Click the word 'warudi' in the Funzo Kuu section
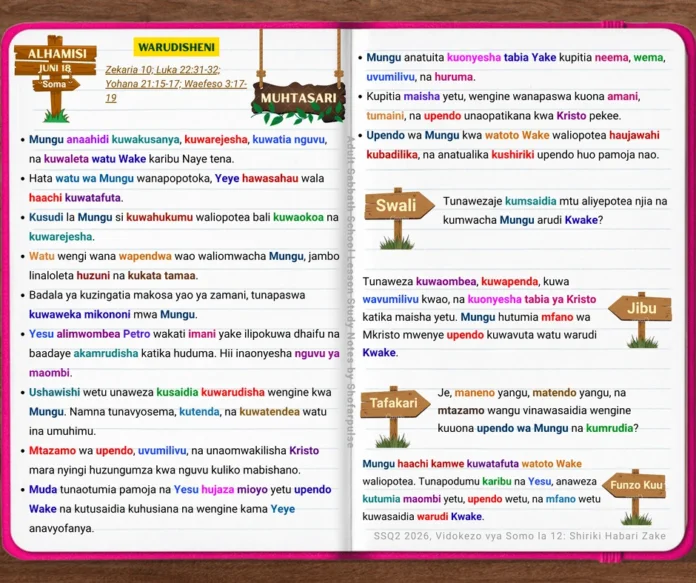This screenshot has height=583, width=696. click(x=432, y=517)
